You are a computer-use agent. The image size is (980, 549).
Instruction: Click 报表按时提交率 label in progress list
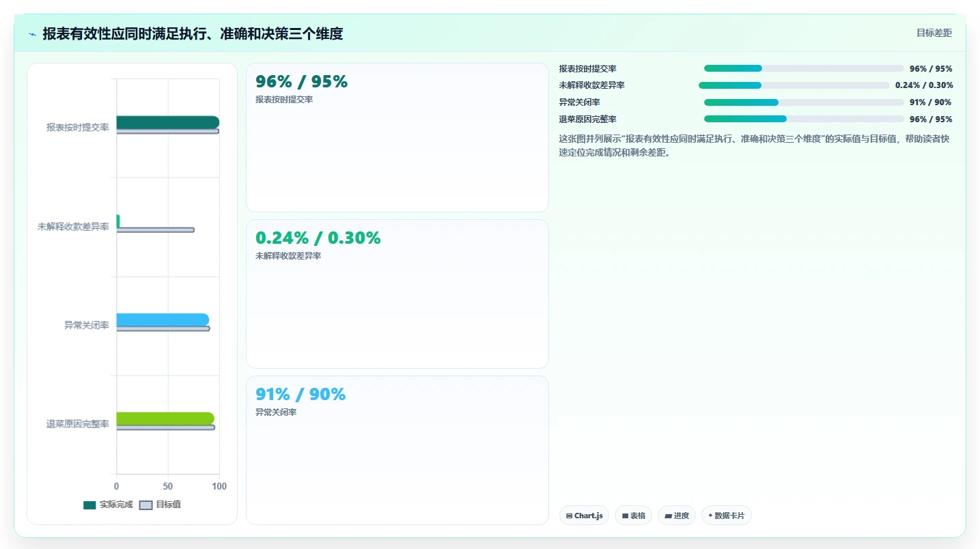588,69
